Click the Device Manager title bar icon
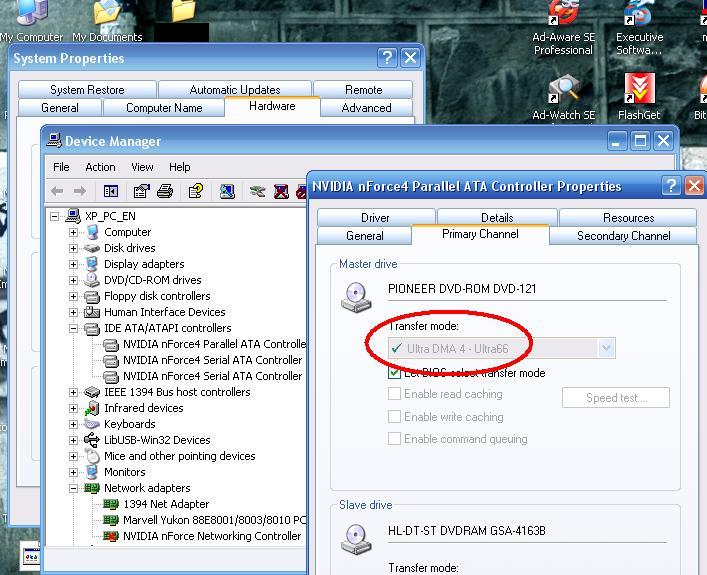Viewport: 707px width, 575px height. click(54, 141)
